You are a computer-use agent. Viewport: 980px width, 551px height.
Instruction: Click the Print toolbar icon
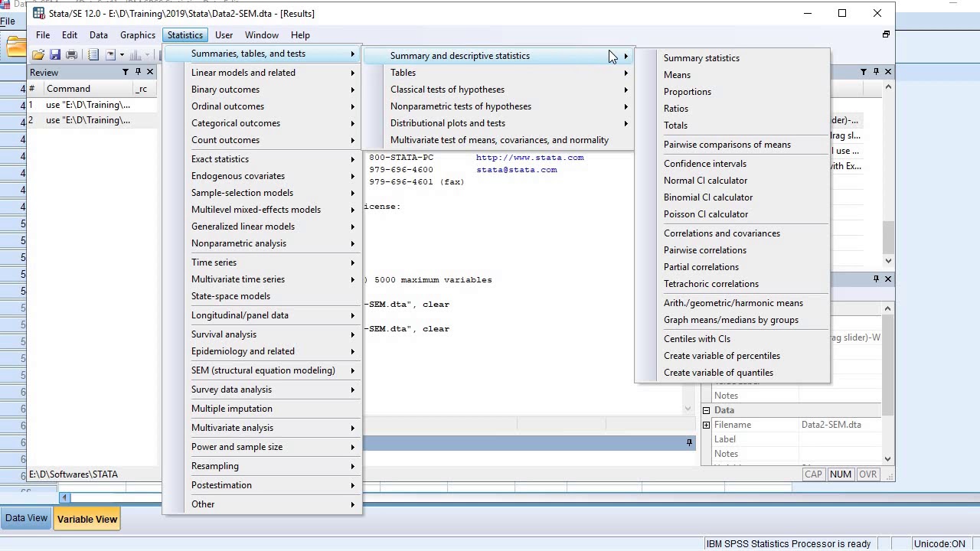coord(71,54)
